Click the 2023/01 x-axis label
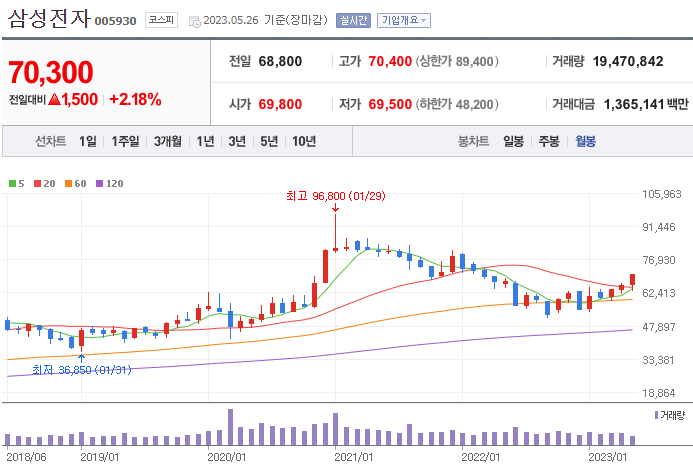 click(608, 457)
